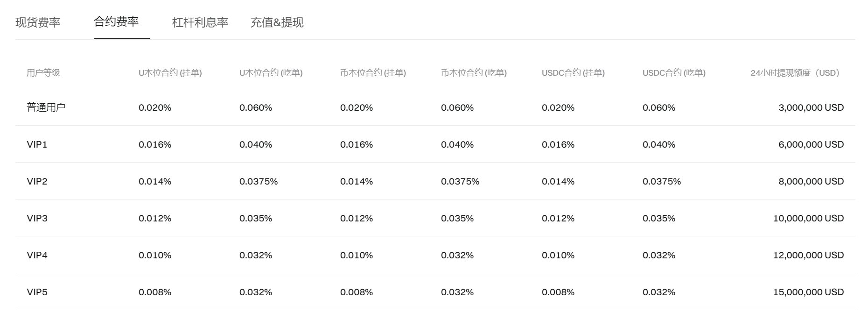Click the U本位合约 (挂单) column header
This screenshot has height=320, width=868.
click(170, 73)
